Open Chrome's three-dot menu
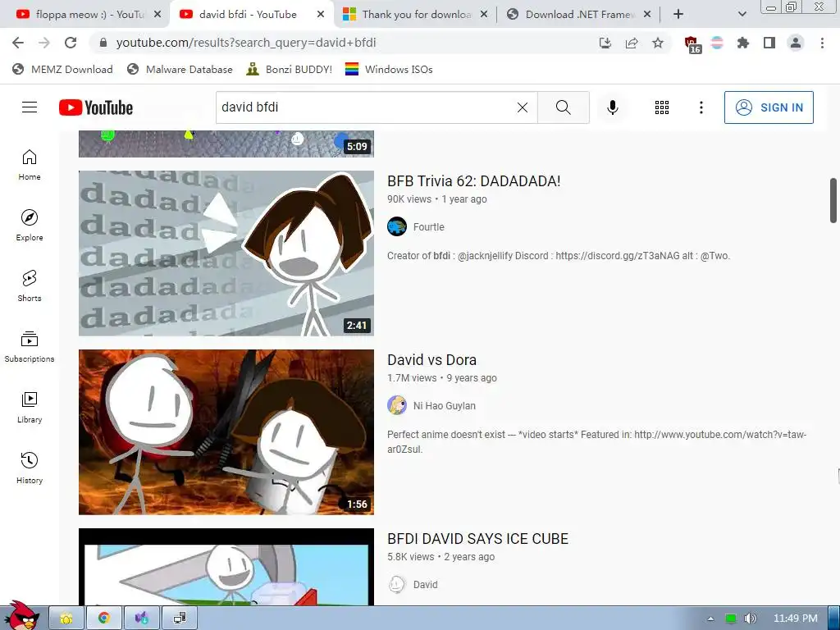The width and height of the screenshot is (840, 630). coord(822,43)
